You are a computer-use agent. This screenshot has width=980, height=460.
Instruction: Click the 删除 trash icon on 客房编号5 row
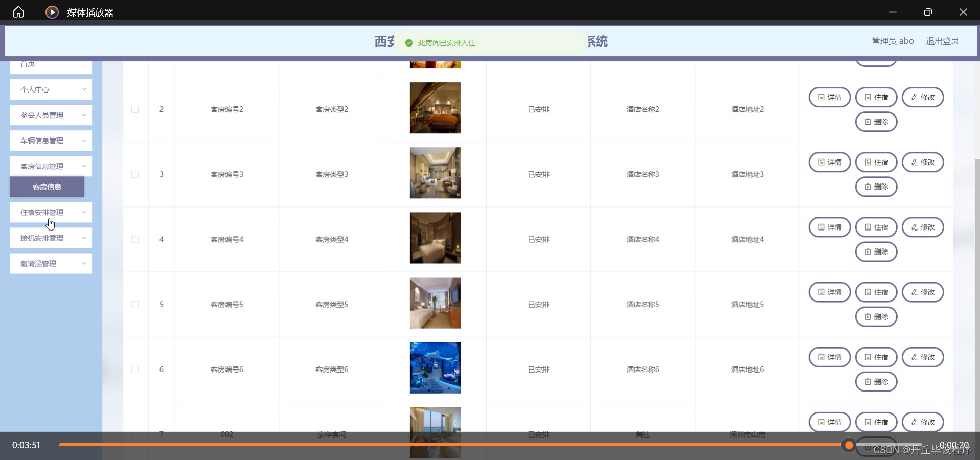[x=868, y=317]
